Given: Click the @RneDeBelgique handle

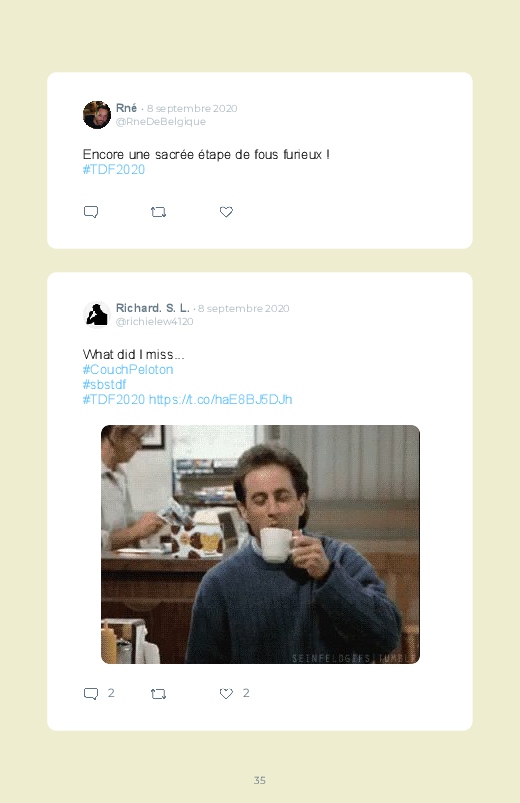Looking at the screenshot, I should coord(161,121).
